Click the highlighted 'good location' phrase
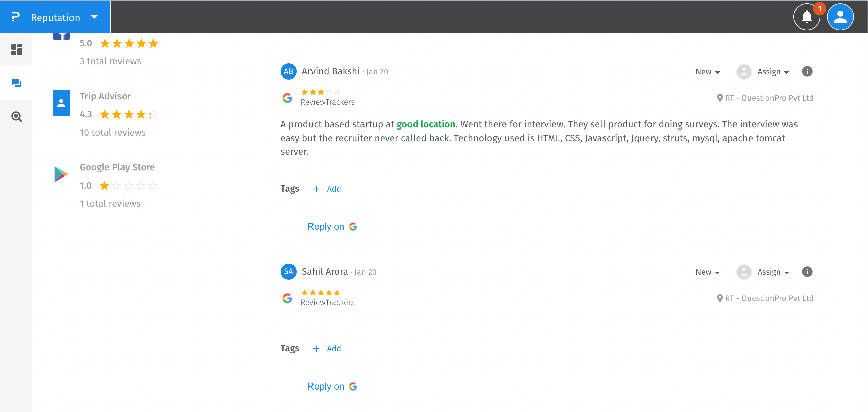Viewport: 868px width, 412px height. (426, 124)
